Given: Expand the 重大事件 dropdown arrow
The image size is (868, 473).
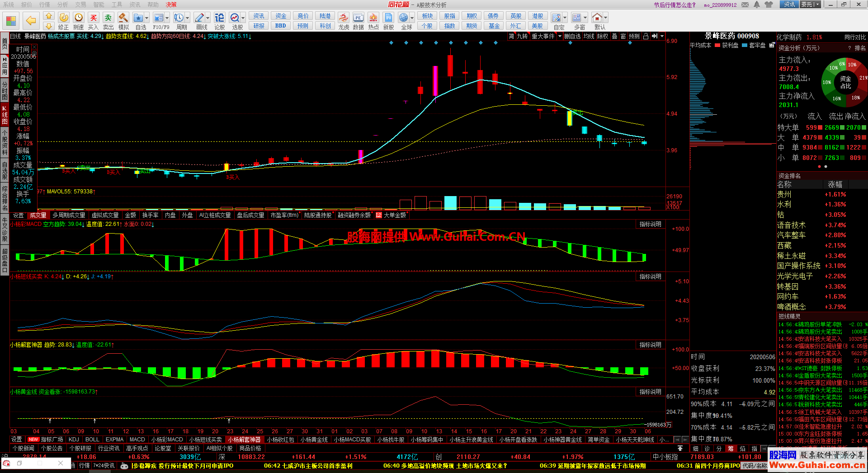Looking at the screenshot, I should click(x=560, y=36).
